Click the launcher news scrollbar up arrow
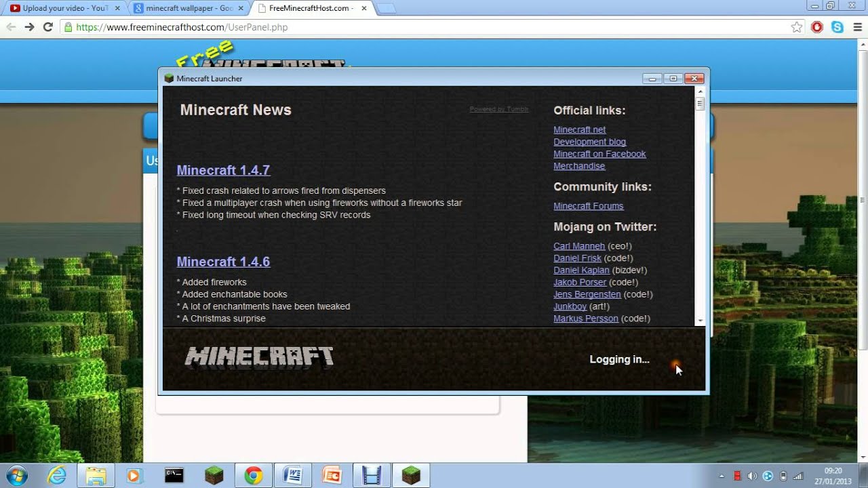 [x=700, y=91]
